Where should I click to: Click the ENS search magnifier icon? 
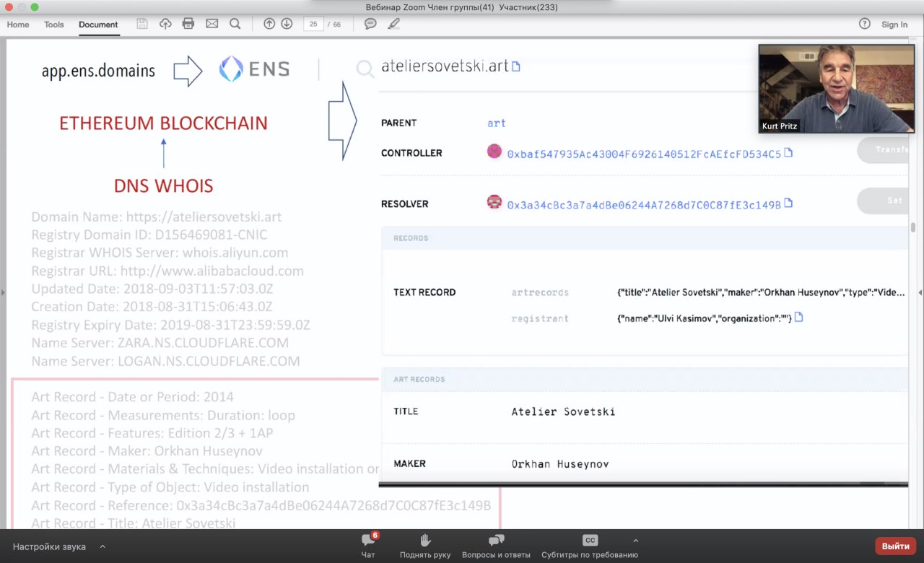[365, 69]
